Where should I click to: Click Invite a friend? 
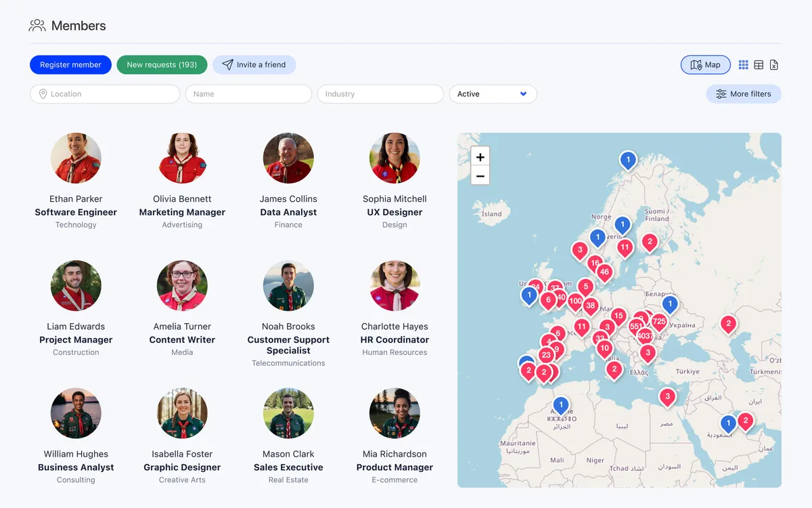click(x=254, y=64)
